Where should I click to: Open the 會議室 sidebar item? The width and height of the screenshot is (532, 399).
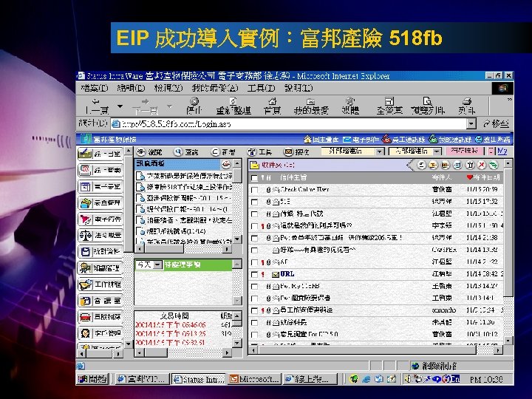pos(100,301)
